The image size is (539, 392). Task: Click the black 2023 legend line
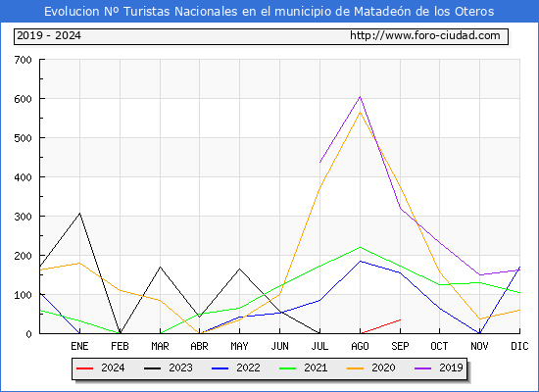click(x=152, y=368)
